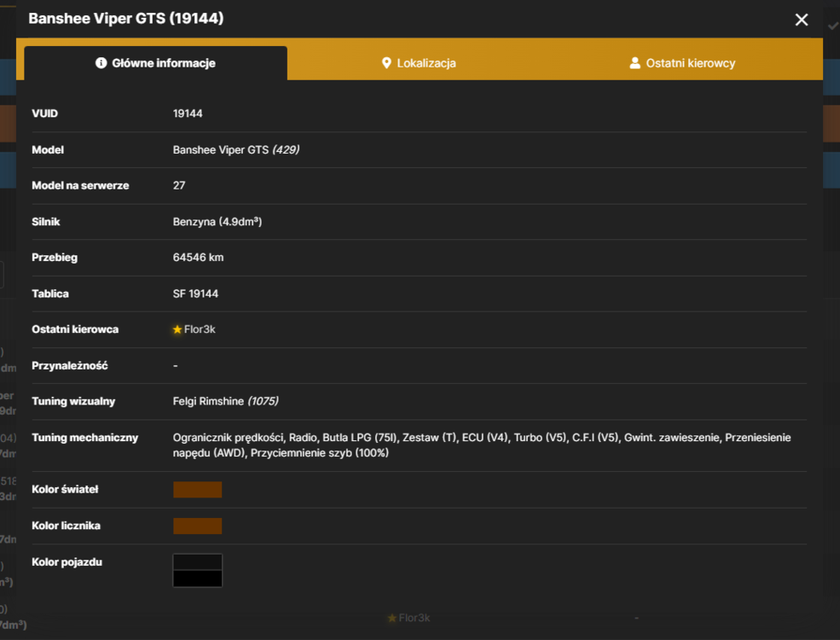Image resolution: width=840 pixels, height=640 pixels.
Task: Click the dialog title Banshee Viper GTS (19144)
Action: coord(126,19)
